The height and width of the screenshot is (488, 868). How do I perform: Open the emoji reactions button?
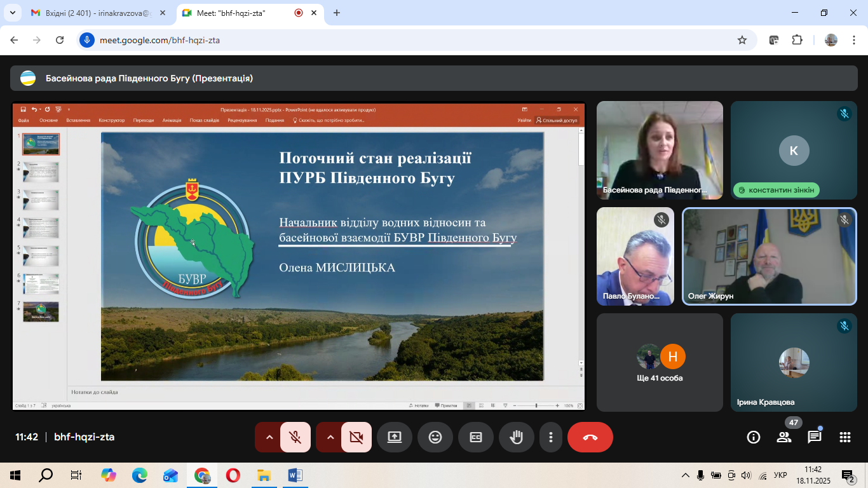tap(435, 437)
